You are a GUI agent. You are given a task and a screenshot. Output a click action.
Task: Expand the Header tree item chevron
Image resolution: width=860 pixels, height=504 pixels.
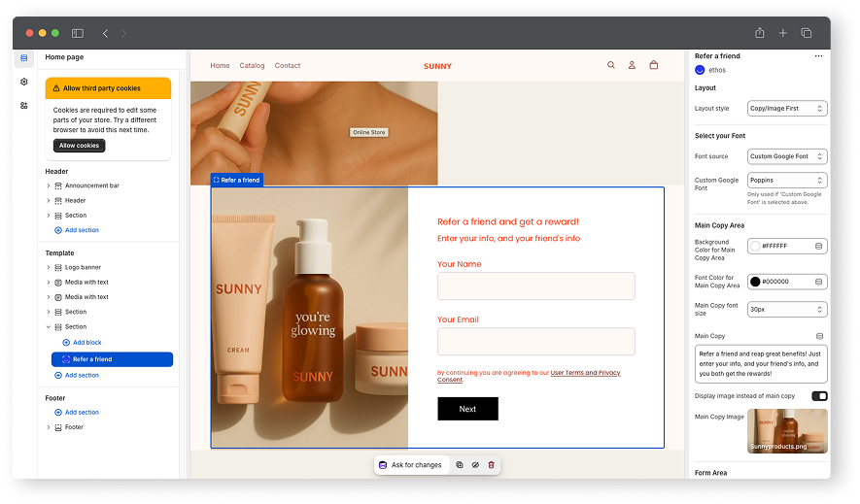click(x=49, y=200)
